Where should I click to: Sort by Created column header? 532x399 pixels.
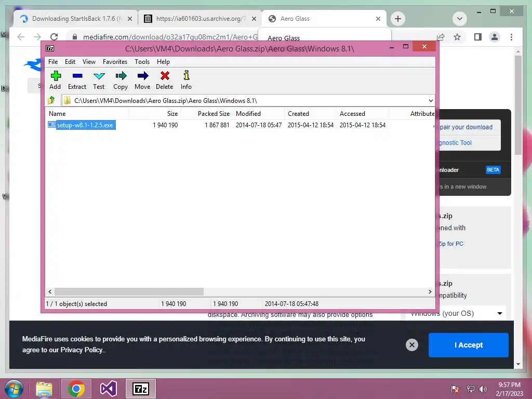[x=311, y=114]
